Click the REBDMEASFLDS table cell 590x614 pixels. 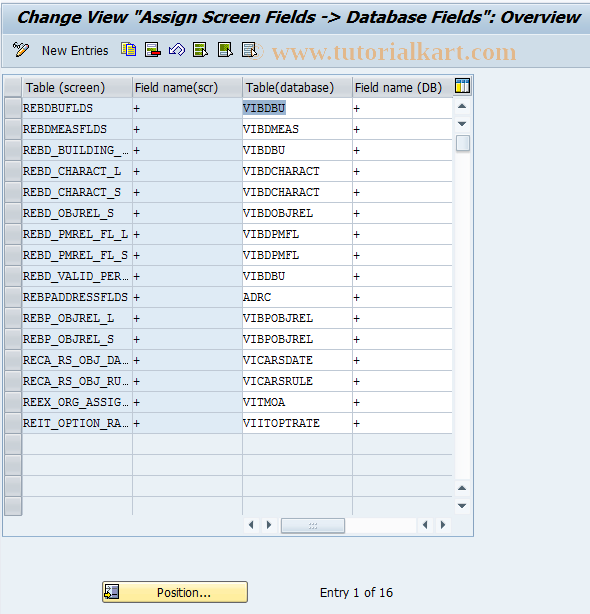pyautogui.click(x=77, y=129)
